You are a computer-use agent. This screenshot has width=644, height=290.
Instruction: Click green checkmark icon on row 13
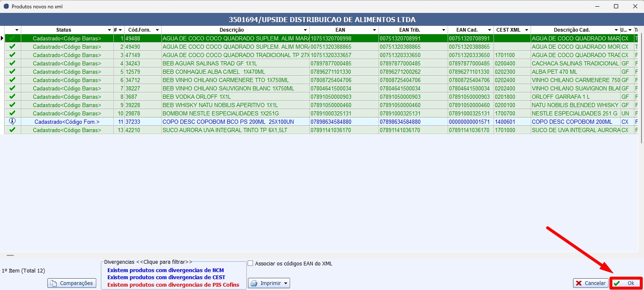pos(12,130)
